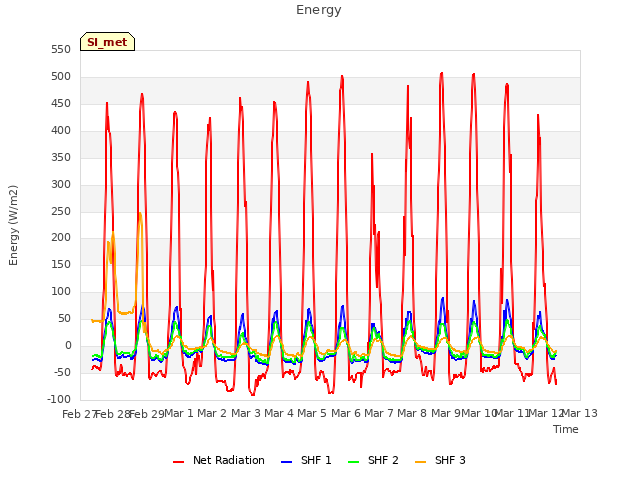The height and width of the screenshot is (480, 640).
Task: Click the SI_met label box
Action: click(x=107, y=42)
